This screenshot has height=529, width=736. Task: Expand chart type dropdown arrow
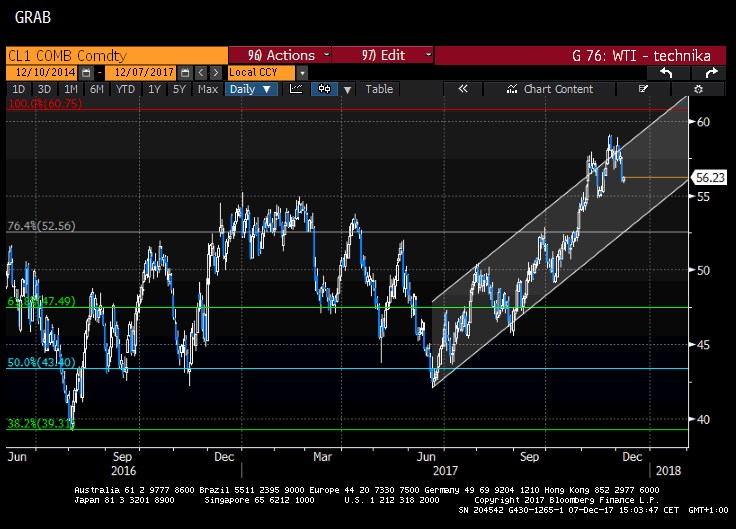347,89
